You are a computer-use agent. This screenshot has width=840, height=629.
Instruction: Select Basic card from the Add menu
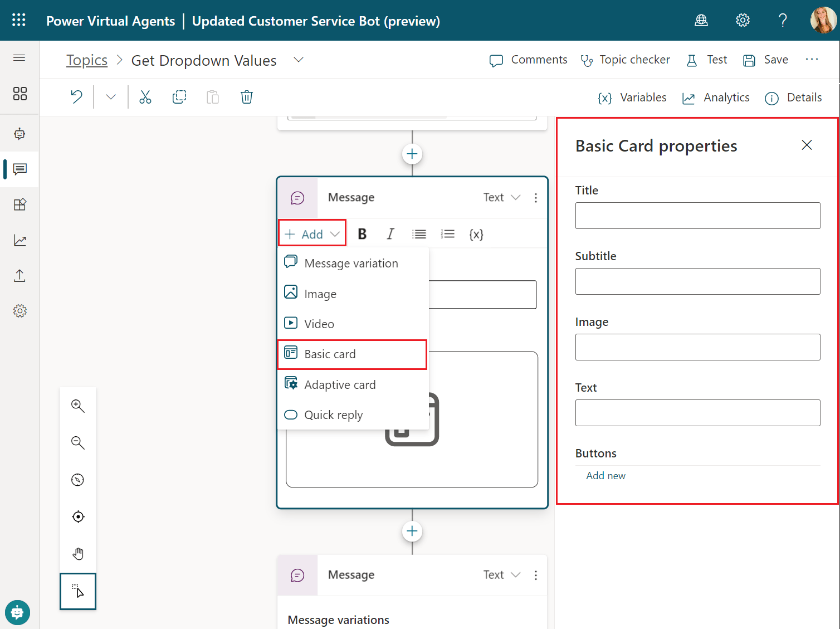pyautogui.click(x=352, y=354)
